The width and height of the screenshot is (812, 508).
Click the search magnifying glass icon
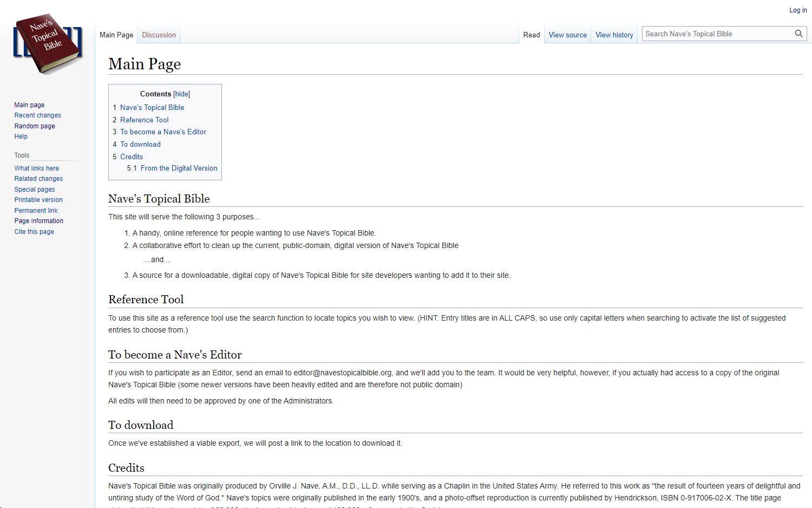coord(798,34)
